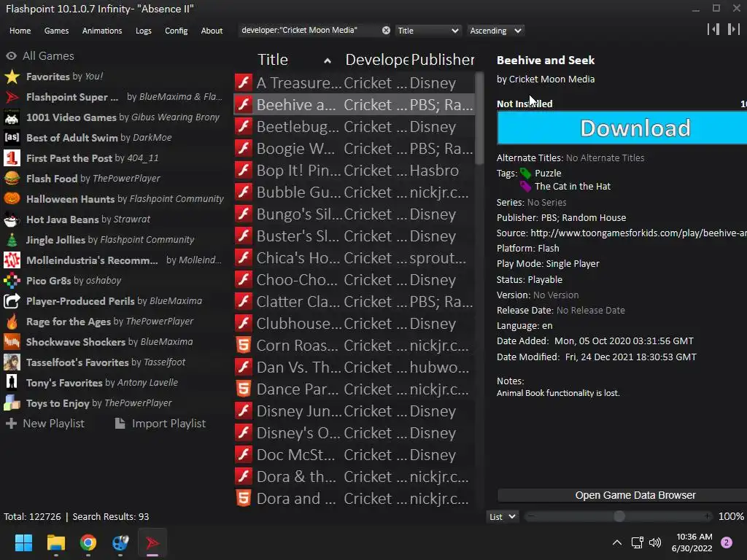This screenshot has height=560, width=747.
Task: Open Chrome from the taskbar
Action: click(x=88, y=542)
